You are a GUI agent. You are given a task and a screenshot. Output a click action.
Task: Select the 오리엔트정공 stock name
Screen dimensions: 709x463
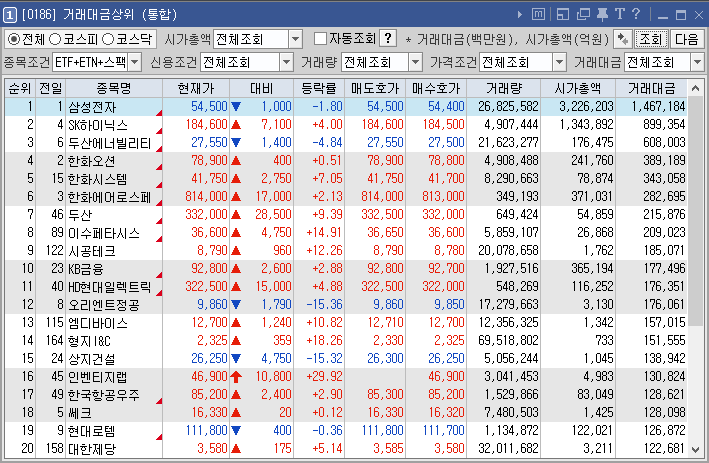[x=104, y=305]
